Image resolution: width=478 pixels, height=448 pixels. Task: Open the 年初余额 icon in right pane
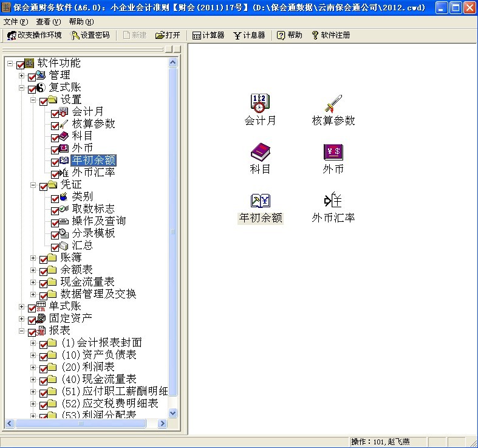tap(260, 201)
